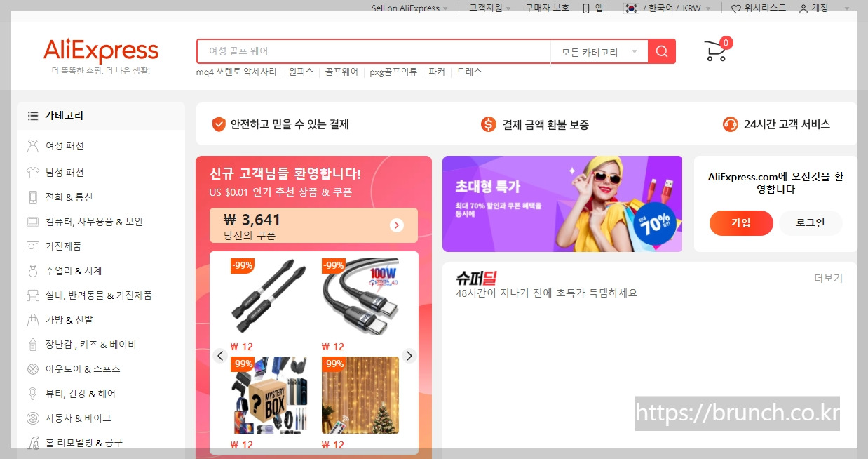
Task: Open the 한국어 / KRW language selector
Action: (669, 8)
